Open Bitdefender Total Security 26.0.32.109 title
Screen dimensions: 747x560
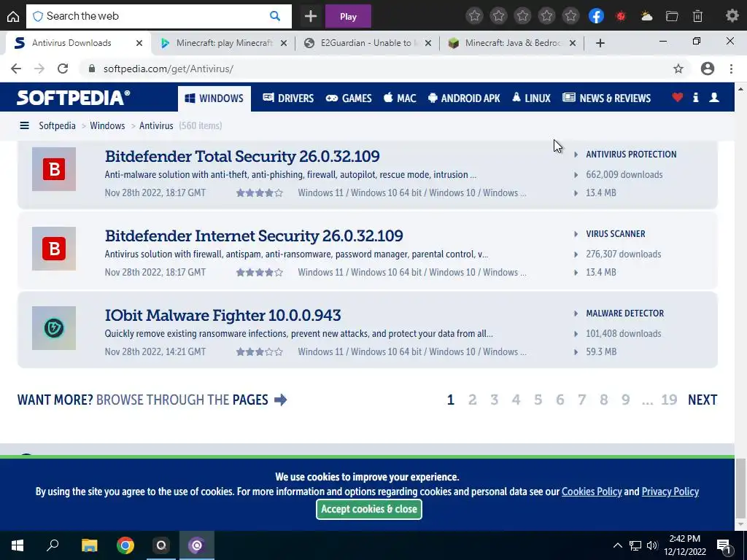tap(242, 156)
